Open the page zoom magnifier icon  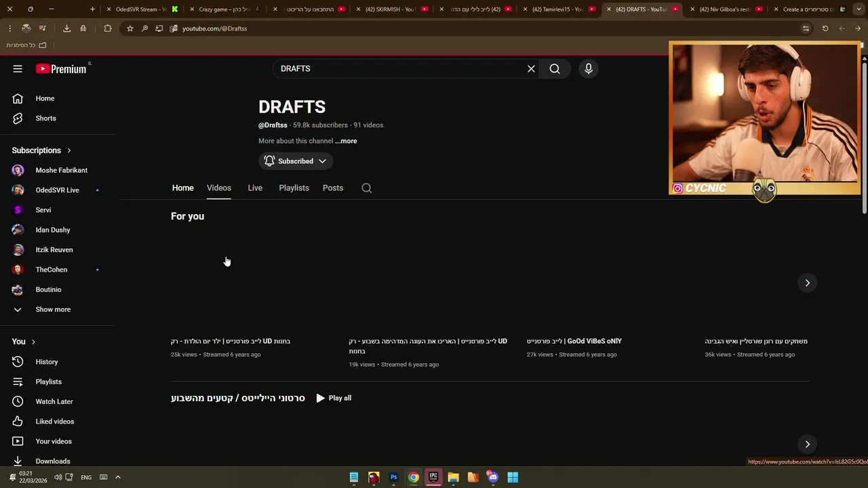pos(144,28)
